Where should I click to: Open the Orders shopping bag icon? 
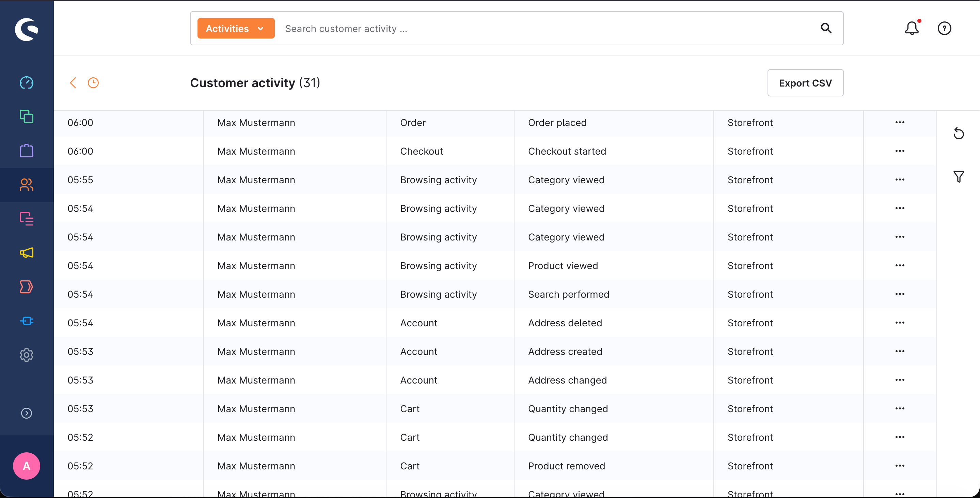26,151
